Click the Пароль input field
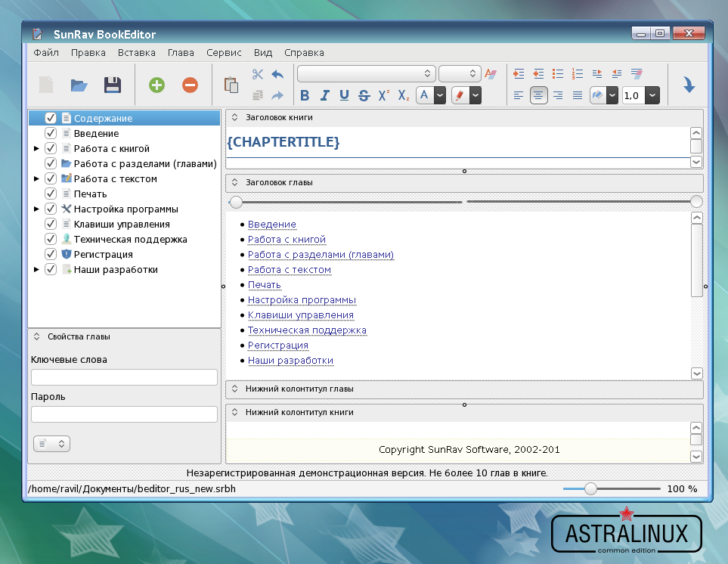Image resolution: width=728 pixels, height=564 pixels. pyautogui.click(x=124, y=414)
